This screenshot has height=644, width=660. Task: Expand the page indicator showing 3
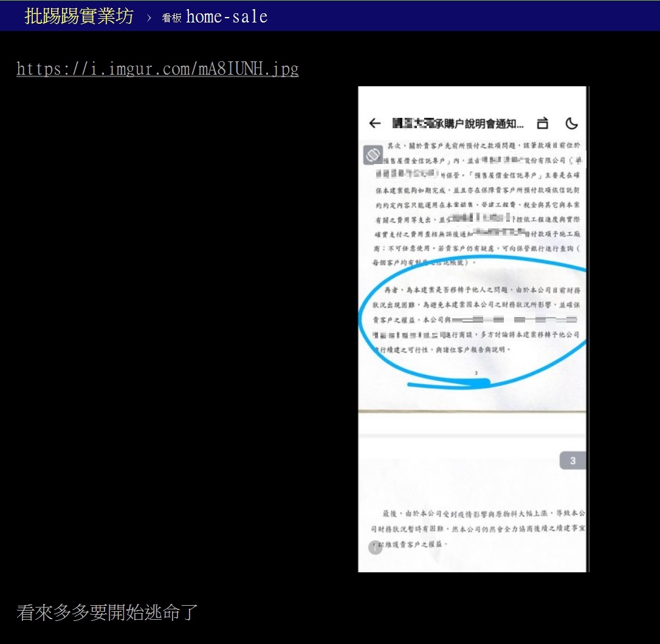(572, 461)
